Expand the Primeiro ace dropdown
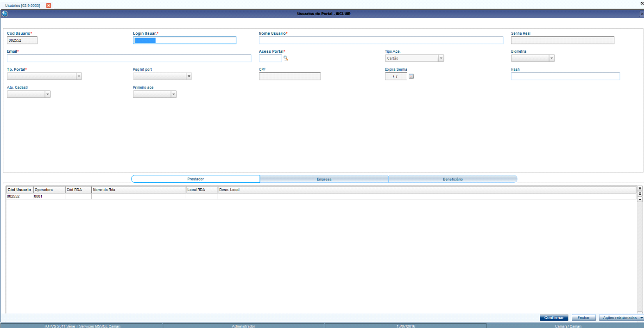The image size is (644, 328). tap(174, 94)
